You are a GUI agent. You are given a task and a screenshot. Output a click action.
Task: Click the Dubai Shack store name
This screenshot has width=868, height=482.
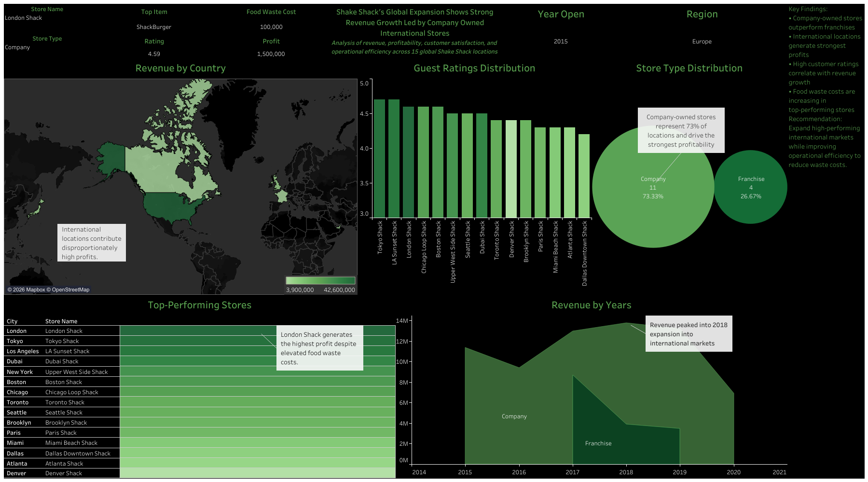point(62,361)
